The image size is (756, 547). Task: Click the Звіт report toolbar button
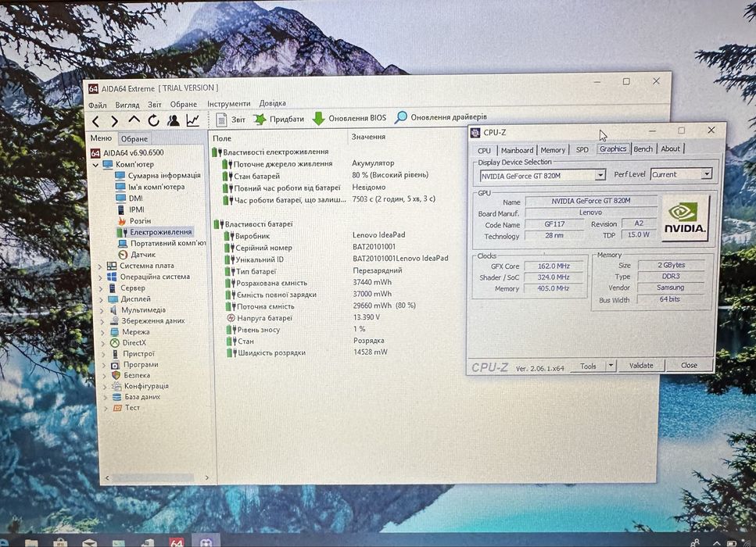(231, 120)
